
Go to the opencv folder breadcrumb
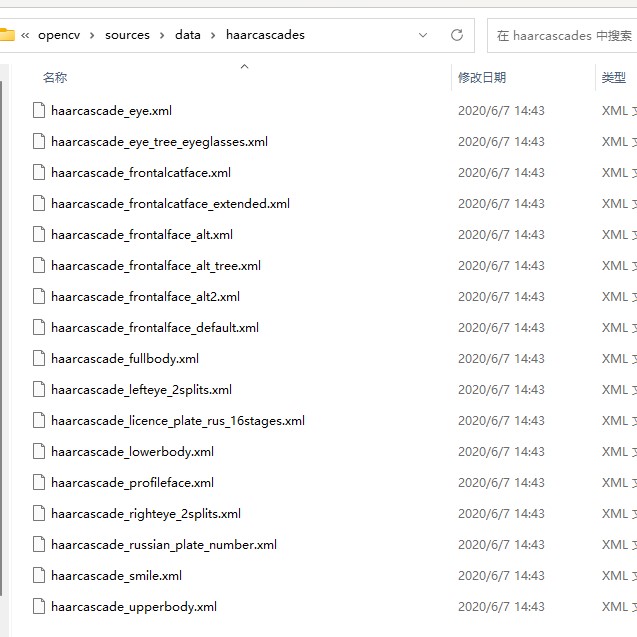(x=59, y=35)
